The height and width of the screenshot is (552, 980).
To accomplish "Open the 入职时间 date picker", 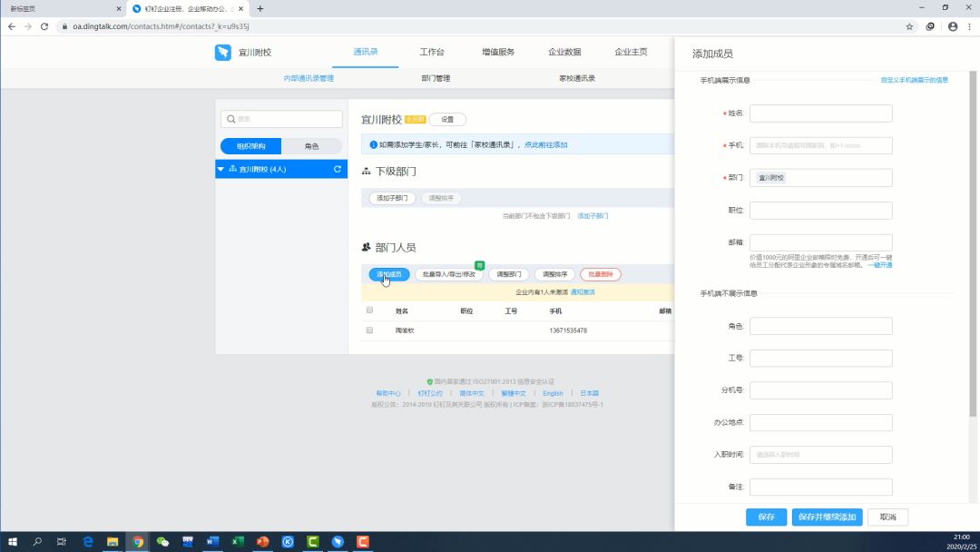I will (820, 454).
